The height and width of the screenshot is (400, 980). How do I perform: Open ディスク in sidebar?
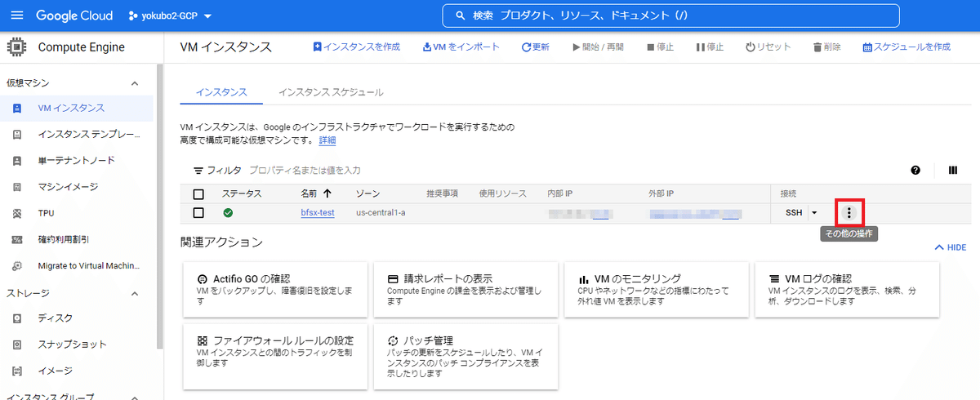(77, 318)
